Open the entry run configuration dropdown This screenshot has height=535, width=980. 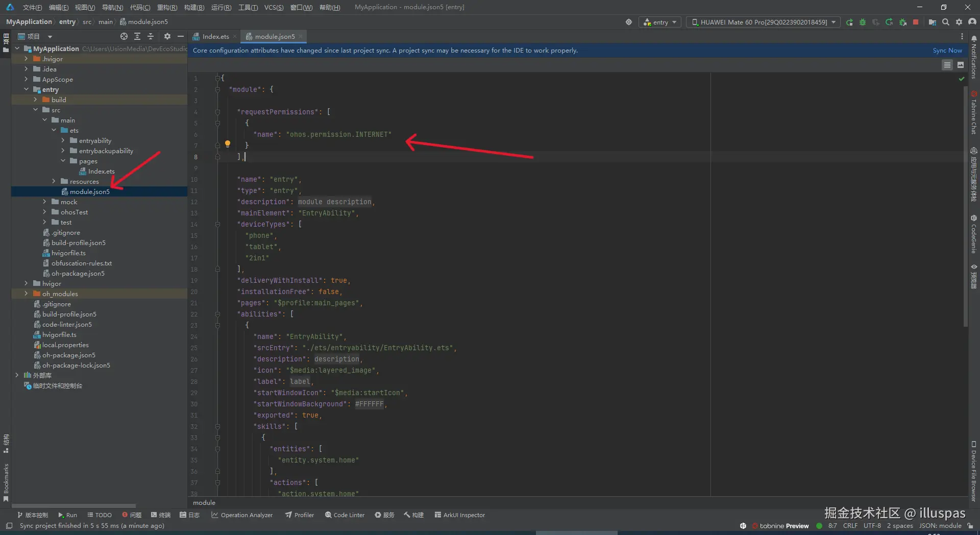pos(660,22)
